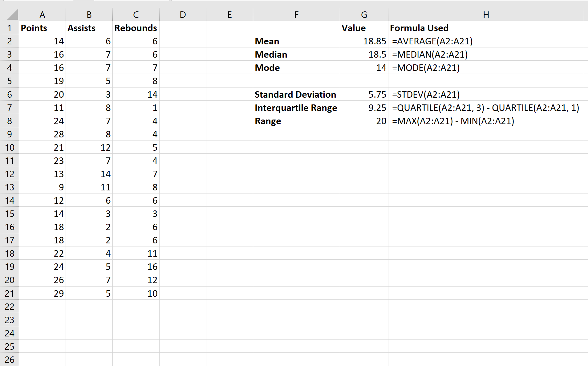
Task: Select the Interquartile Range value 9.25
Action: tap(364, 108)
